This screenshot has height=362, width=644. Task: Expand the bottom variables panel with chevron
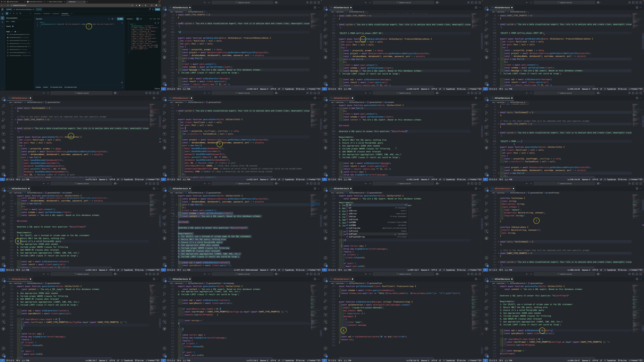click(123, 87)
